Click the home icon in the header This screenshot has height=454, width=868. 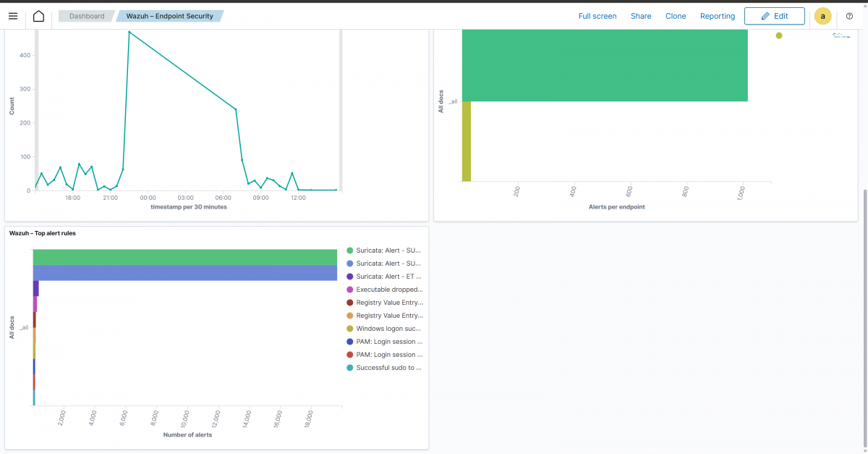39,16
